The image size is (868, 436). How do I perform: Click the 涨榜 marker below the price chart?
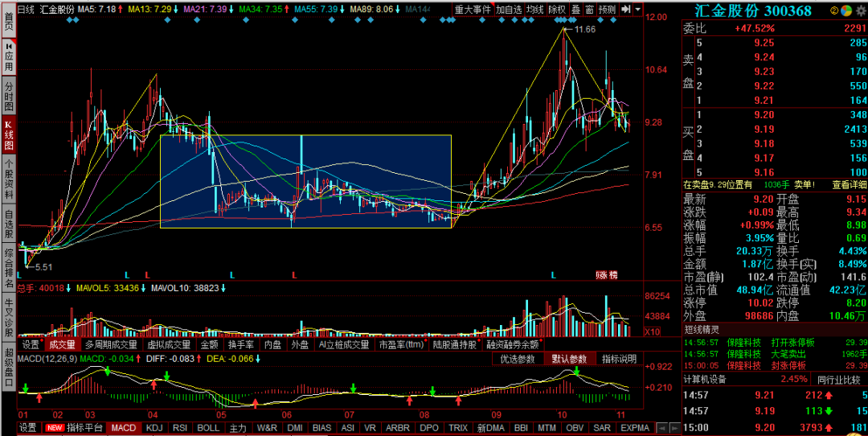(x=606, y=275)
